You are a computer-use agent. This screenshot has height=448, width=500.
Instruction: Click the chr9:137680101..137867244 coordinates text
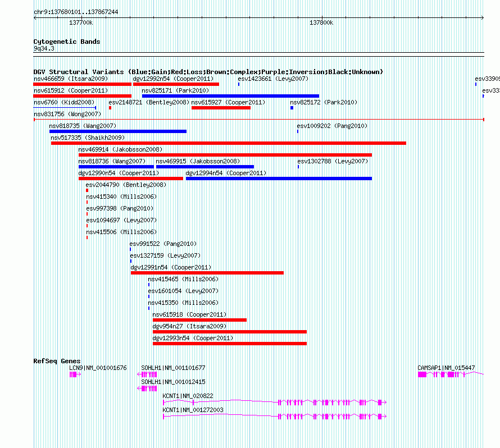click(x=76, y=12)
